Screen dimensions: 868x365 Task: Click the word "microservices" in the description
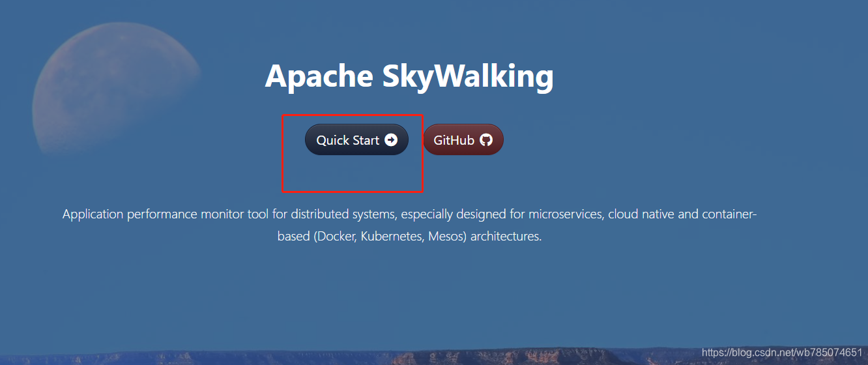pyautogui.click(x=566, y=214)
